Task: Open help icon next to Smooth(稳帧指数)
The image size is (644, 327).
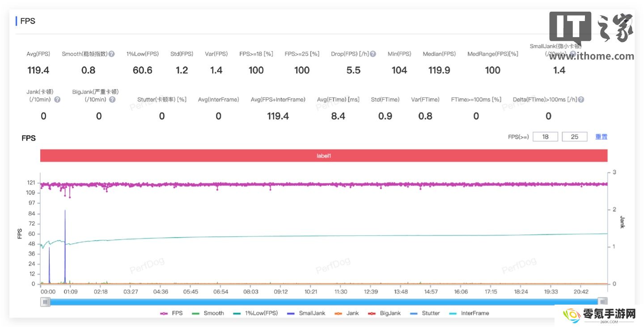Action: tap(112, 54)
